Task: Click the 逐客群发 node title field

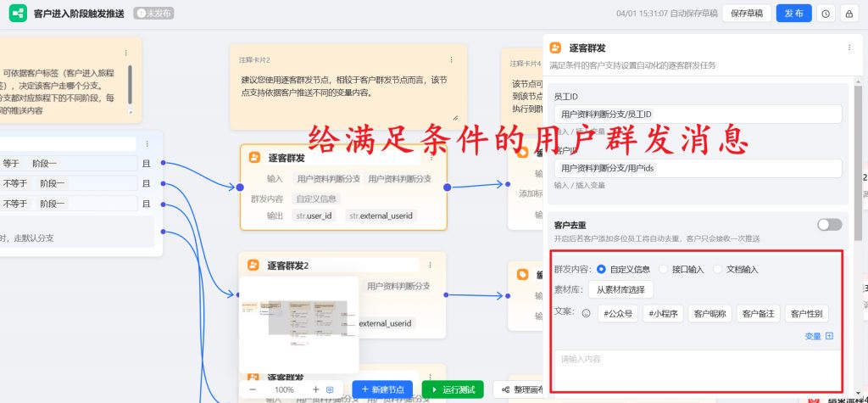Action: [343, 158]
